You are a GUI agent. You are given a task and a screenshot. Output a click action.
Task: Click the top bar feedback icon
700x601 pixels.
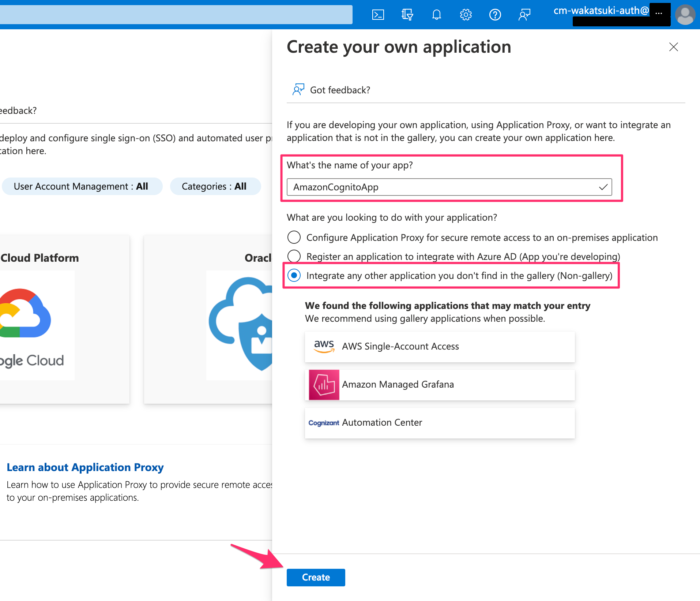click(x=524, y=15)
